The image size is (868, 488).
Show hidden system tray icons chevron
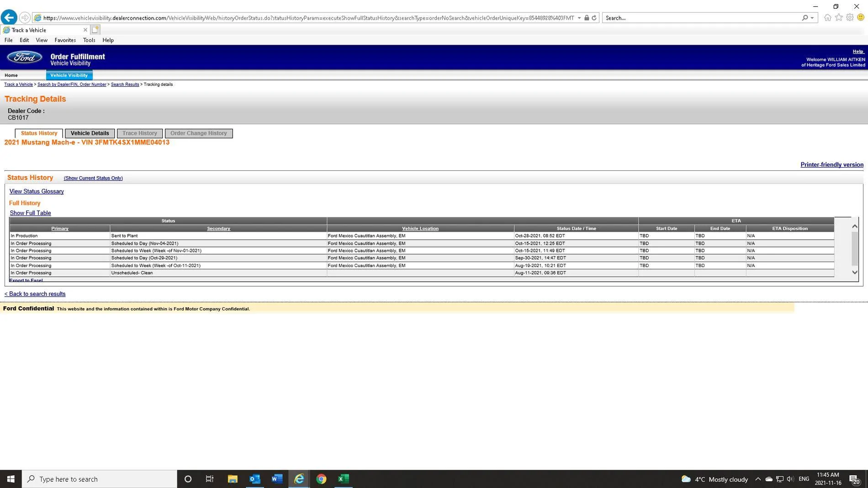758,479
